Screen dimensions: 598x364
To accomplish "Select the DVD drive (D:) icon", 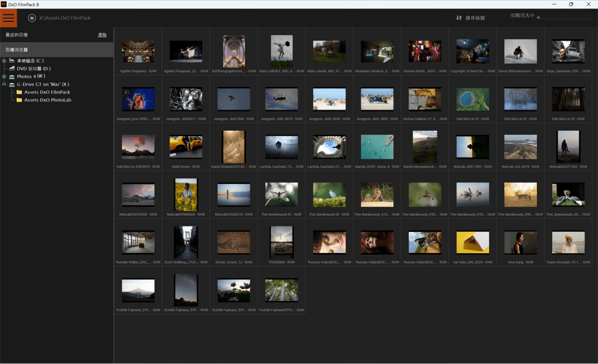I will point(11,68).
